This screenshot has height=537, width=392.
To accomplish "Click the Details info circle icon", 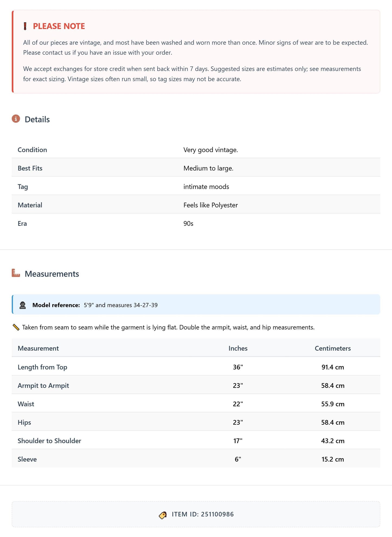I will tap(16, 119).
